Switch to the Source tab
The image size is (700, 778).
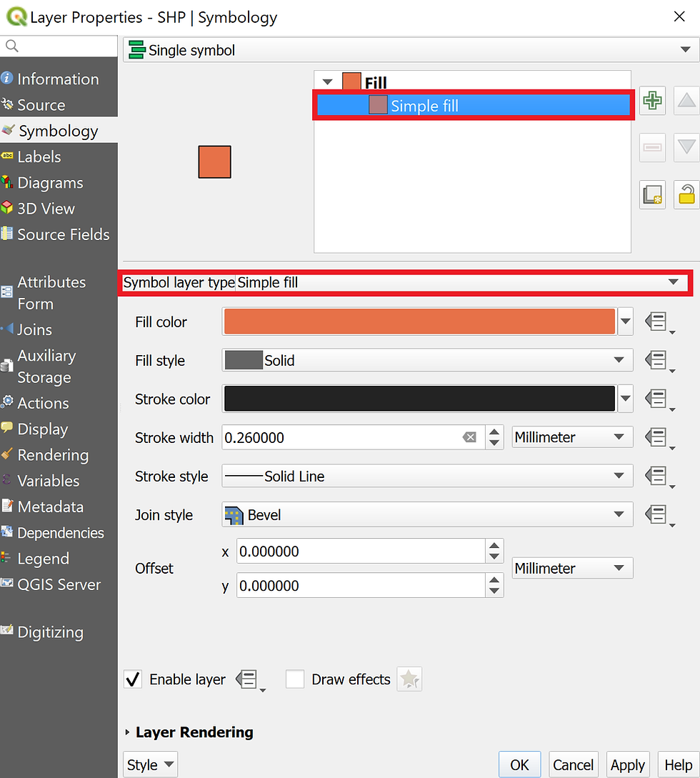59,105
